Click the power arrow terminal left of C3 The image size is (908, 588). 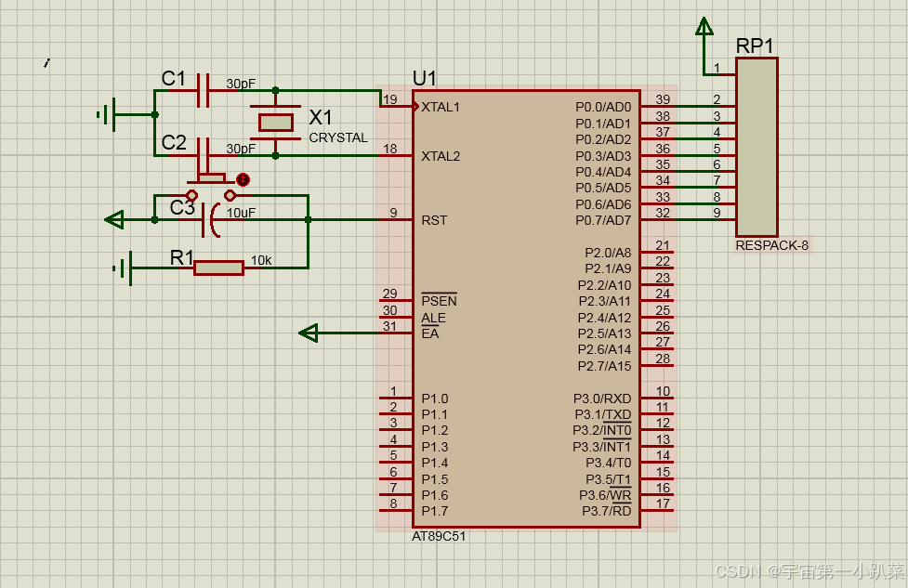[114, 220]
